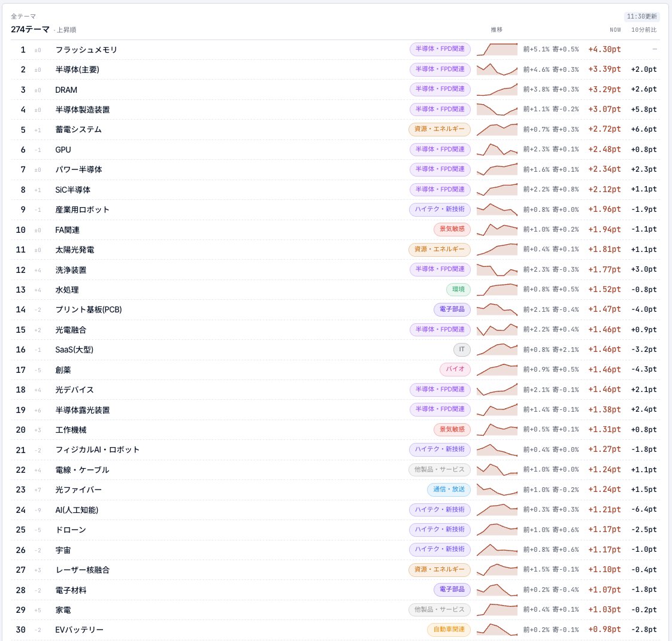The height and width of the screenshot is (641, 672).
Task: Open the 蓄電システム theme
Action: [x=78, y=129]
